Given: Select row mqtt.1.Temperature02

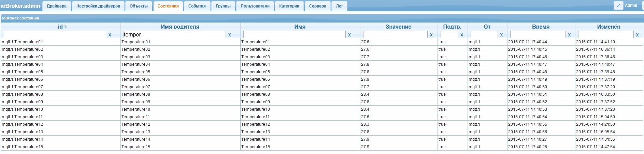Looking at the screenshot, I should point(322,49).
